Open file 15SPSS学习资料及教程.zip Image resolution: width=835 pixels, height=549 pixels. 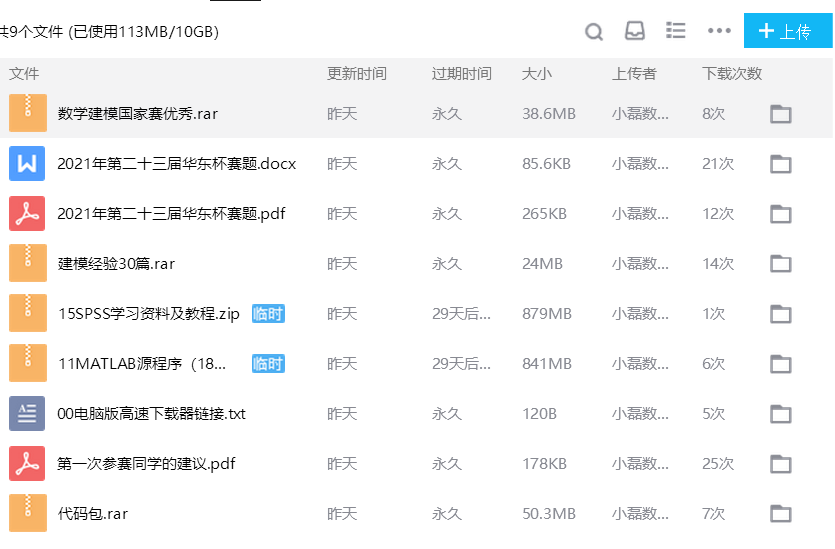[149, 314]
